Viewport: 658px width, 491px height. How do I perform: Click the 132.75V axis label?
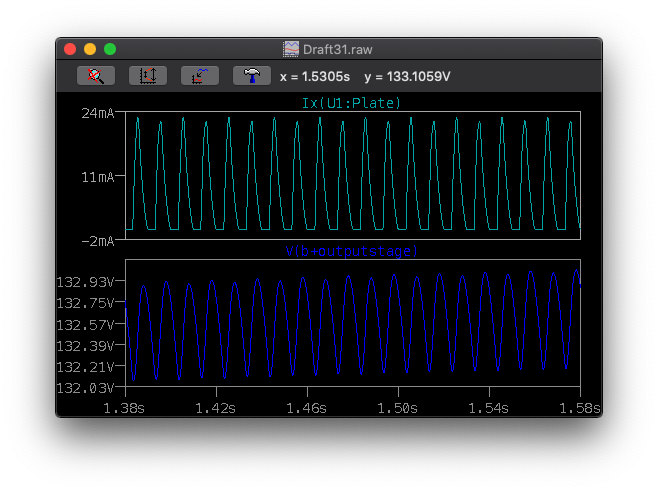tap(85, 303)
